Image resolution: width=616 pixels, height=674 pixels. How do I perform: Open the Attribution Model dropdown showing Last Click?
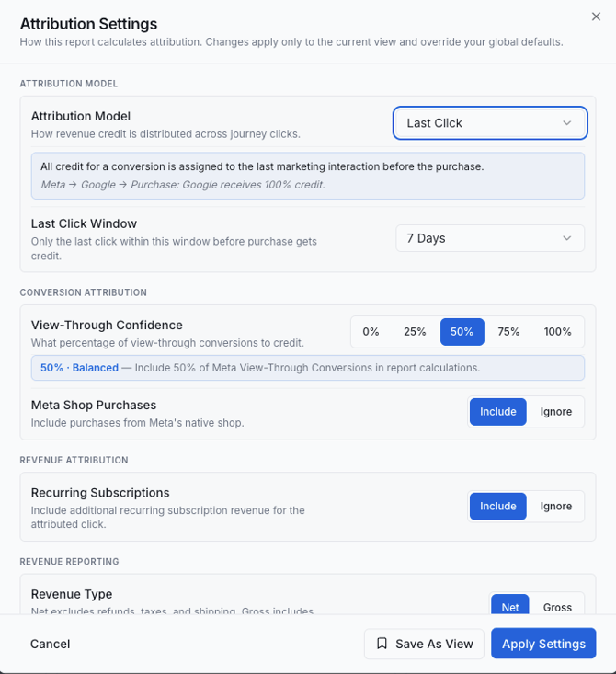point(490,123)
